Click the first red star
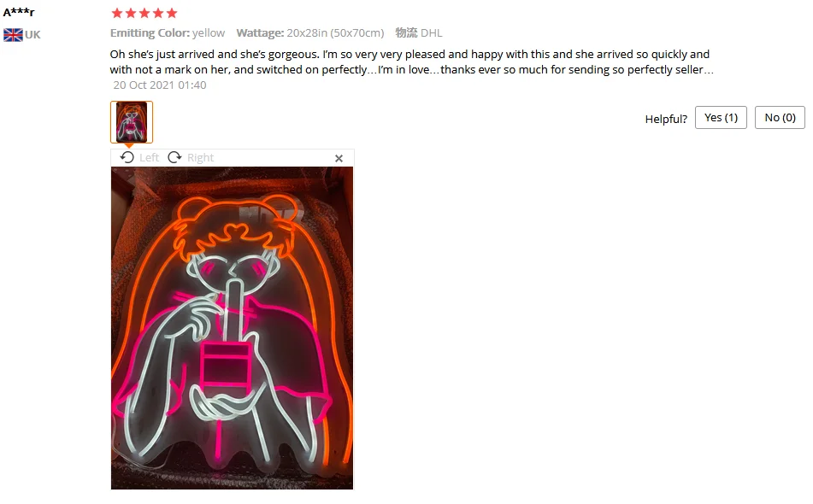Viewport: 813px width, 504px height. pos(117,13)
